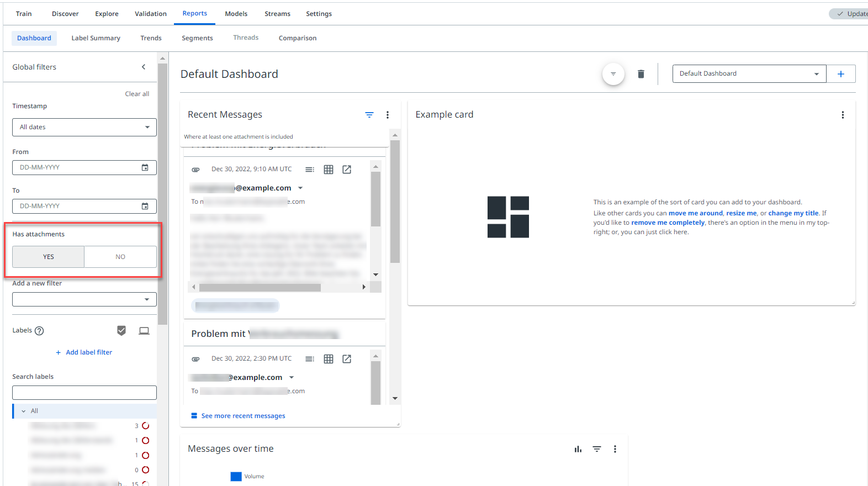Click the trash icon to delete dashboard
The image size is (868, 486).
point(641,74)
